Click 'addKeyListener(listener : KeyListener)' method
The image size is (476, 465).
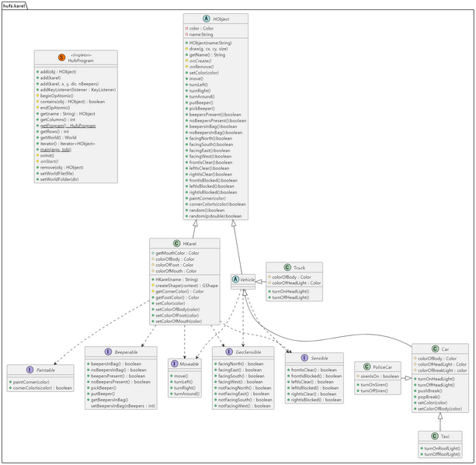coord(78,89)
